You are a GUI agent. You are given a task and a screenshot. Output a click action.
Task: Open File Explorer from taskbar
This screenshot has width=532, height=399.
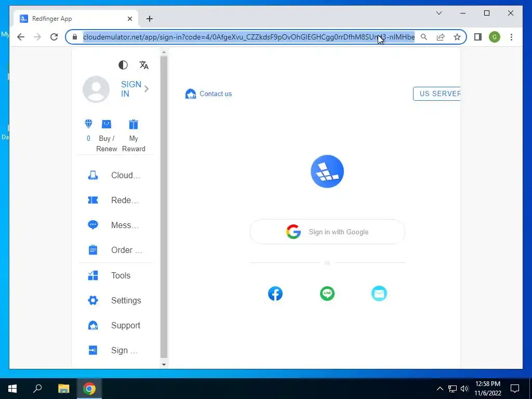[x=63, y=389]
